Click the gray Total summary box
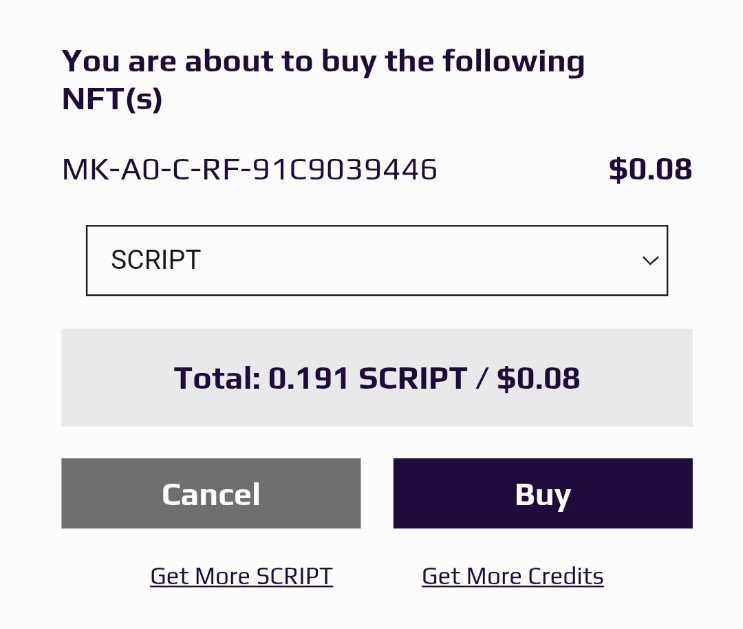 [377, 378]
